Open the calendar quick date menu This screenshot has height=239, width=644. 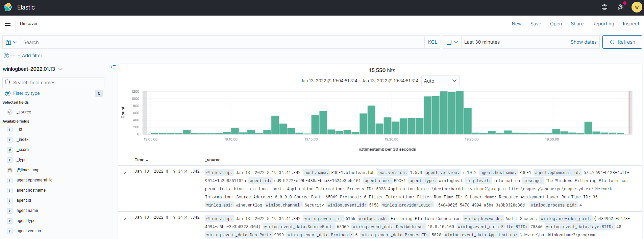[452, 42]
